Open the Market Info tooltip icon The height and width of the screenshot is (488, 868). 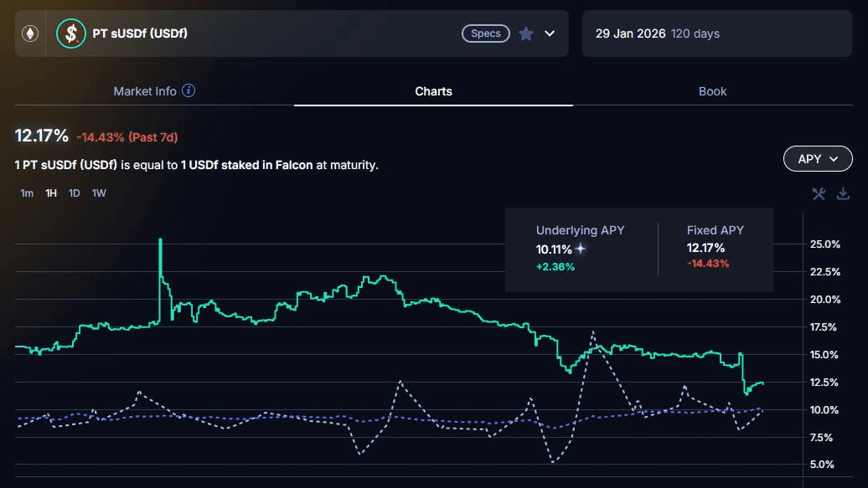coord(189,90)
